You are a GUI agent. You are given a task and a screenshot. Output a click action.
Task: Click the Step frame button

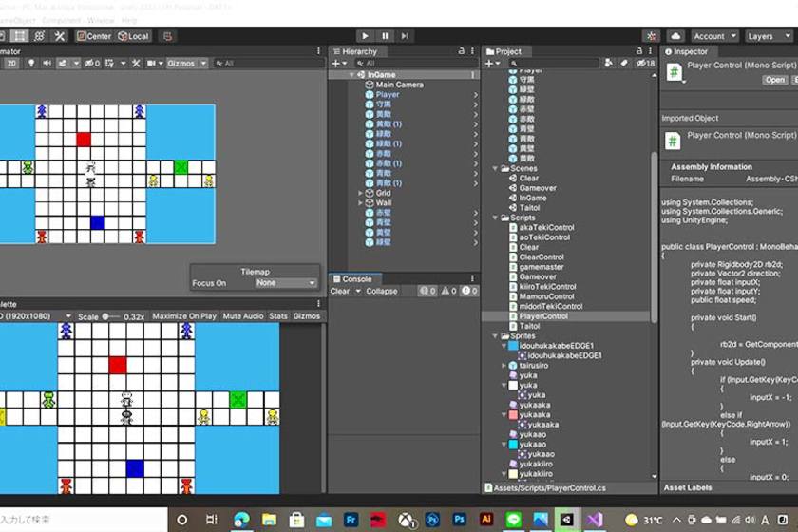point(406,36)
